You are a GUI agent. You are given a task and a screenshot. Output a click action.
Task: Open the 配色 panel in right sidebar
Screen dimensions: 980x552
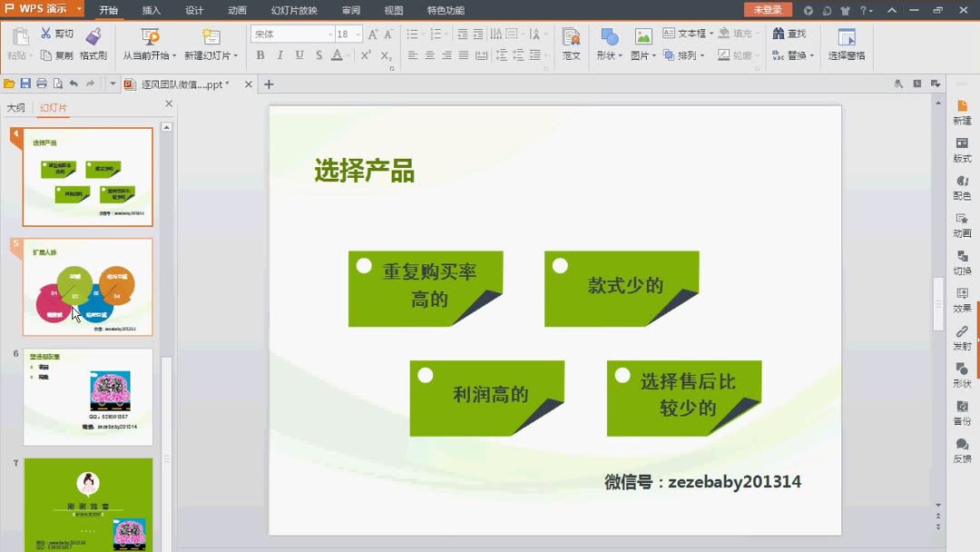pos(962,188)
